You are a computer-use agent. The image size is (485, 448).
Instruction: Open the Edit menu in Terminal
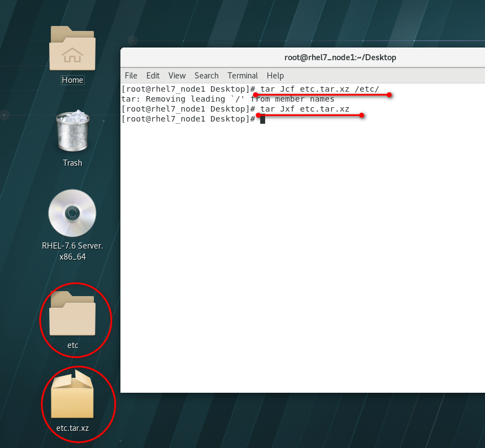(153, 76)
